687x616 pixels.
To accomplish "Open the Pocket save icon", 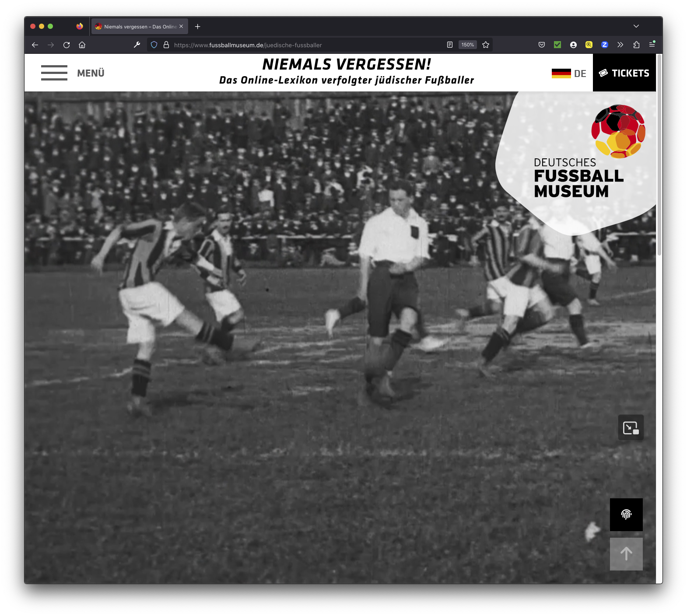I will point(542,45).
